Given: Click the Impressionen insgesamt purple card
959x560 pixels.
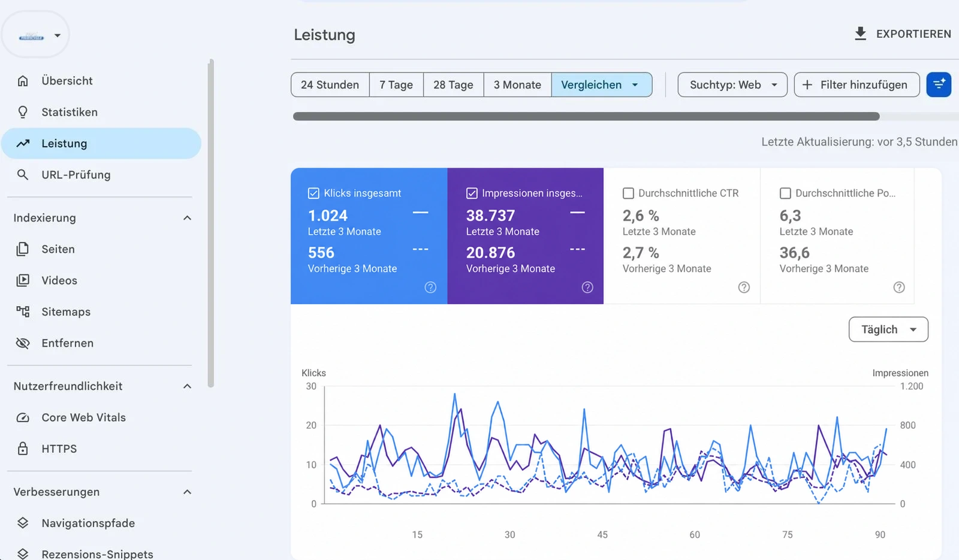Looking at the screenshot, I should coord(525,236).
